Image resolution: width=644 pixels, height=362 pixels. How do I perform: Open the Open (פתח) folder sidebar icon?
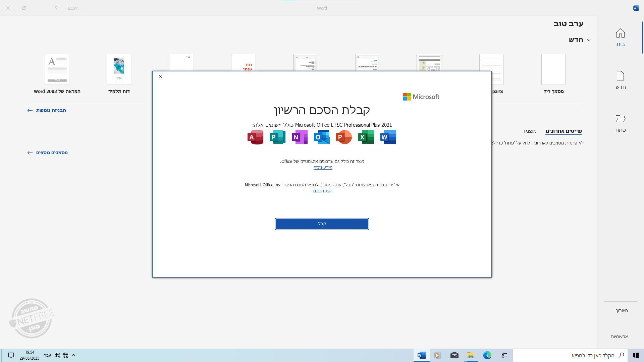coord(620,123)
